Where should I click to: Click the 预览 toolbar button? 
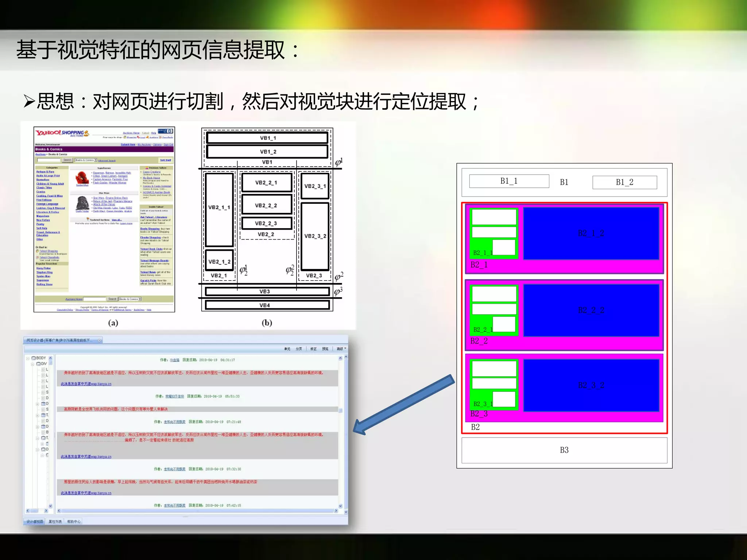click(x=325, y=349)
